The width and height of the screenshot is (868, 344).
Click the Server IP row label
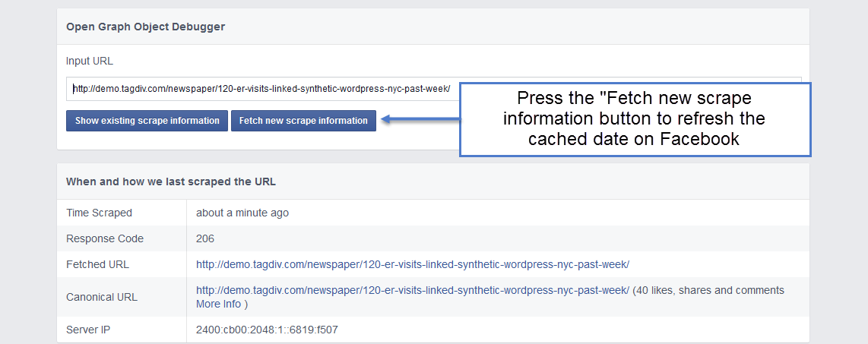(88, 330)
